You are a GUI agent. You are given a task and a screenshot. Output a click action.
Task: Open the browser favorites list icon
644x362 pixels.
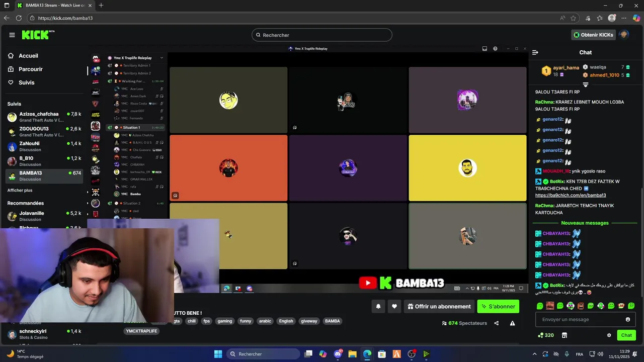[600, 18]
